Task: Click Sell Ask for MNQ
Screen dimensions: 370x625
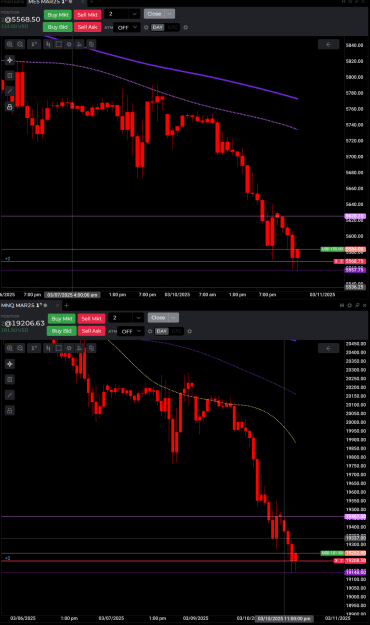Action: pyautogui.click(x=91, y=331)
